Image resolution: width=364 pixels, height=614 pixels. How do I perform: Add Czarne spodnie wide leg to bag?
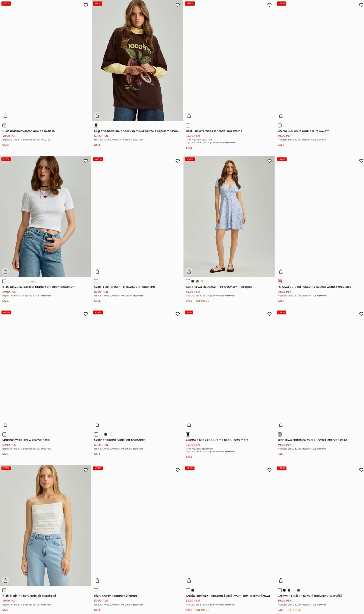point(97,425)
